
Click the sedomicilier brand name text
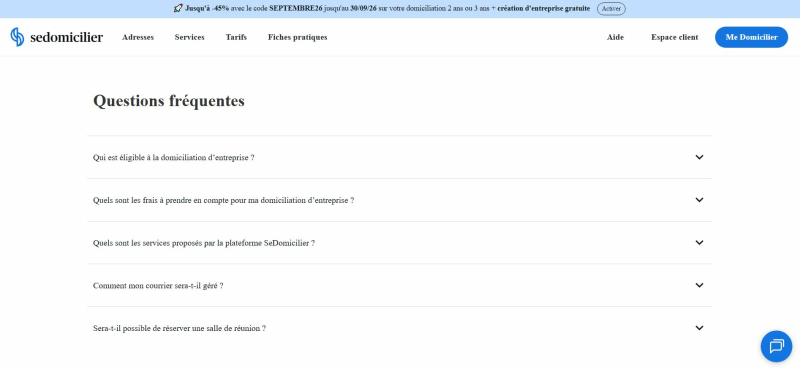pyautogui.click(x=66, y=37)
